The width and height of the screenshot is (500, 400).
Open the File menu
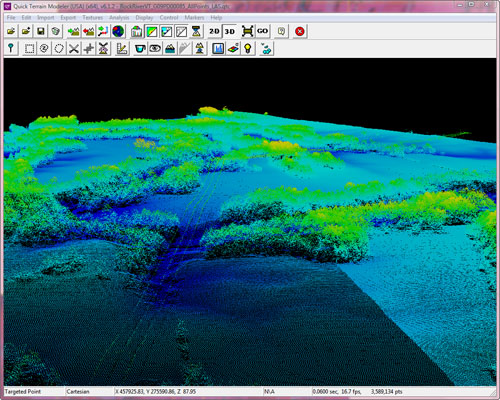[x=11, y=18]
